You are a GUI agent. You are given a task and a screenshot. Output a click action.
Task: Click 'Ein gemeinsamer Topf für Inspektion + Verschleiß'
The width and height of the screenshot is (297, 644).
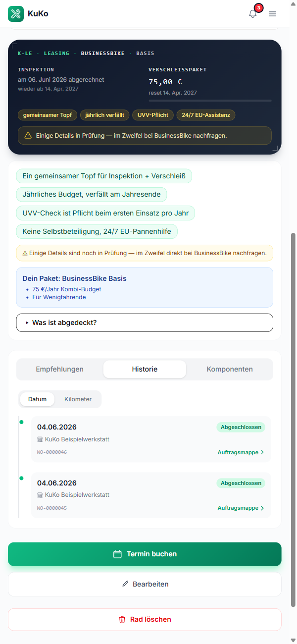[x=104, y=176]
